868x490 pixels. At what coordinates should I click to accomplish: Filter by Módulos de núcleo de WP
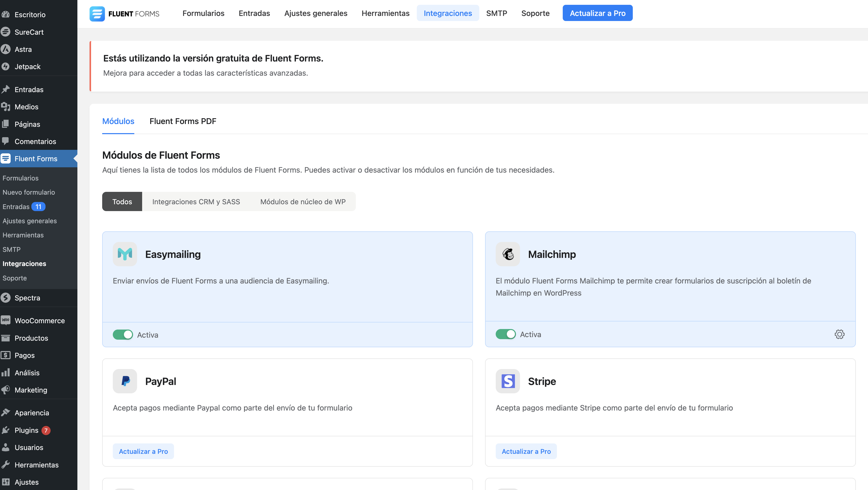point(302,201)
